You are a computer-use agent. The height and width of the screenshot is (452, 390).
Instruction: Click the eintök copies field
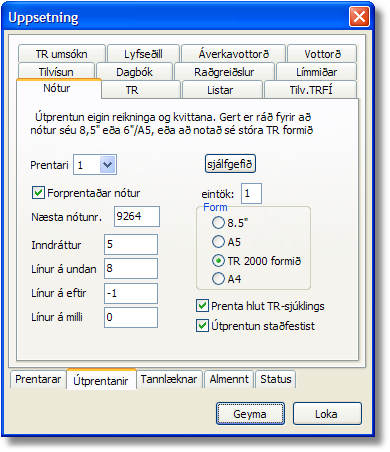click(251, 193)
